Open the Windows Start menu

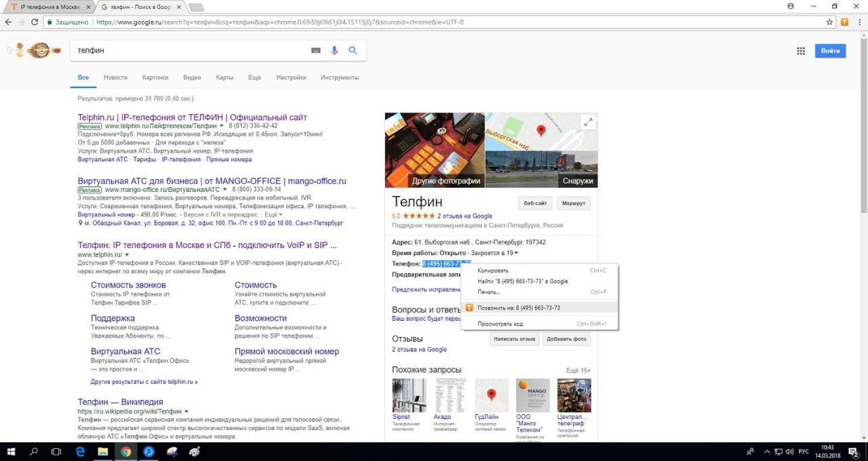tap(12, 452)
